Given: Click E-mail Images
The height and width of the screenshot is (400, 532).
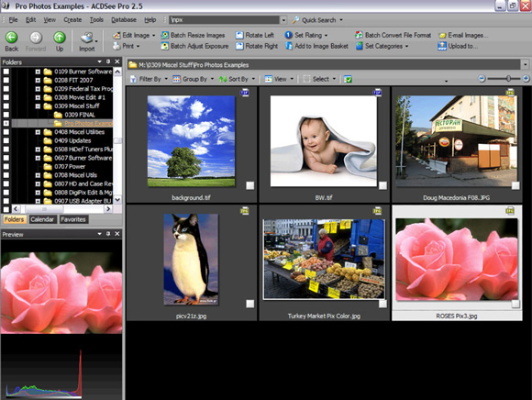Looking at the screenshot, I should (463, 35).
